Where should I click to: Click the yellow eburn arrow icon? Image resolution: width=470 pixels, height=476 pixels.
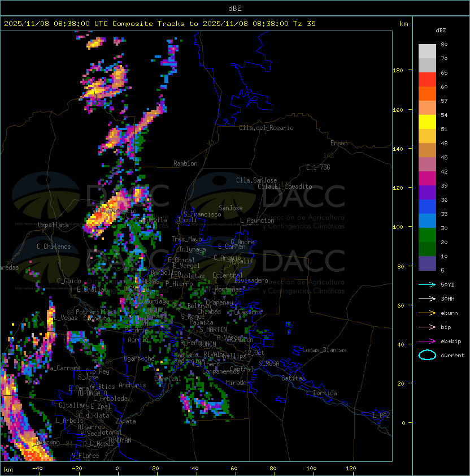(x=427, y=313)
